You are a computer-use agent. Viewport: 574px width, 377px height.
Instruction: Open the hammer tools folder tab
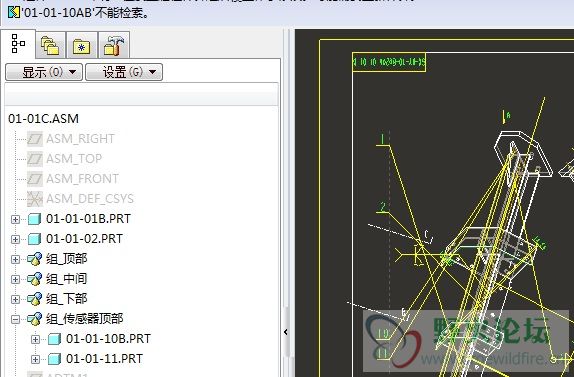coord(114,46)
